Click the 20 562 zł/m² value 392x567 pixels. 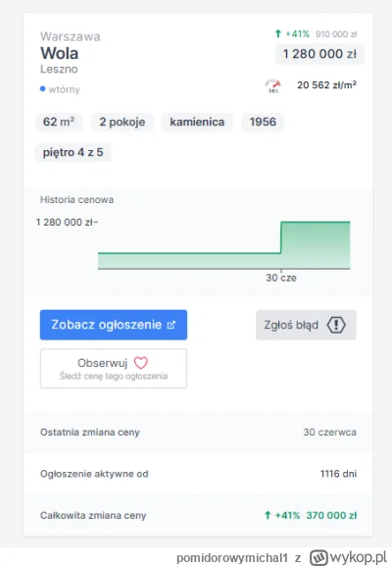click(x=326, y=85)
